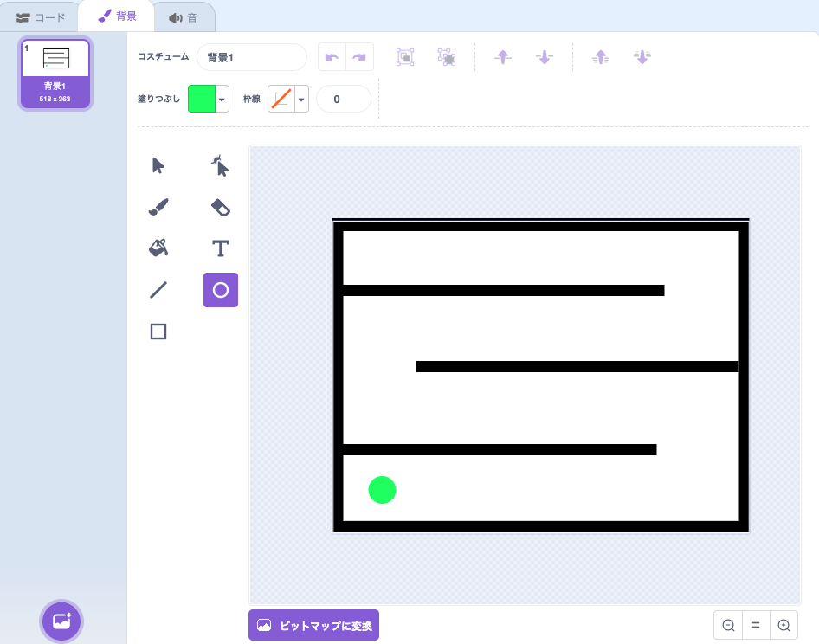Image resolution: width=819 pixels, height=644 pixels.
Task: Click the Ungroup objects icon
Action: 447,57
